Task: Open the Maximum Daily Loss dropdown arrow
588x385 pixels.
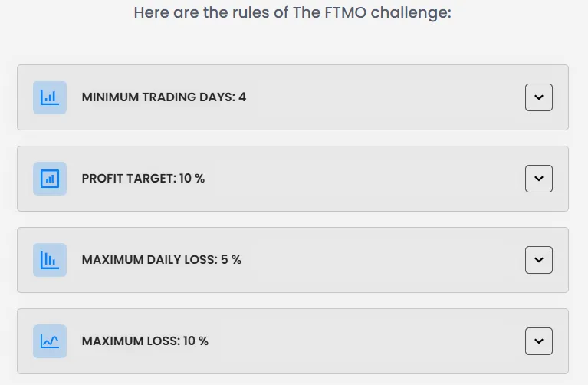Action: [x=538, y=260]
